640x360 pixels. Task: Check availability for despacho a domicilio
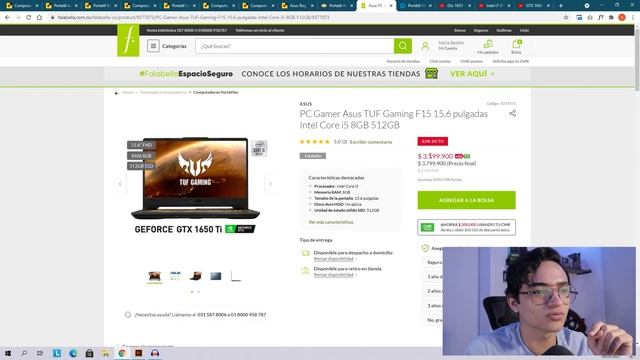tap(333, 259)
